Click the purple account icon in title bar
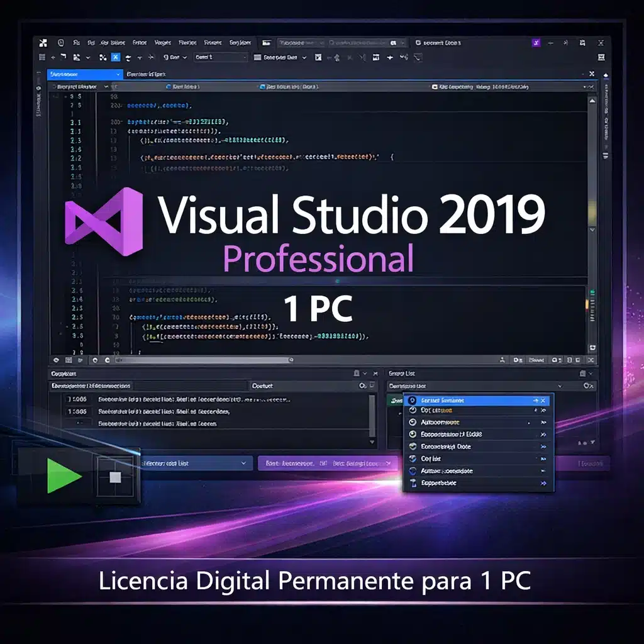The width and height of the screenshot is (644, 644). pos(536,43)
